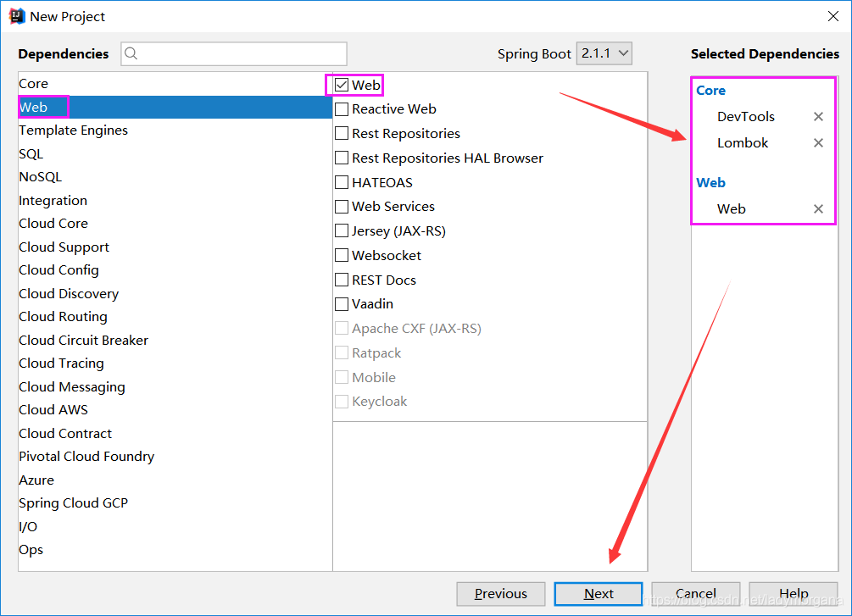Tick the HATEOAS checkbox
Screen dimensions: 852x616
click(x=342, y=182)
